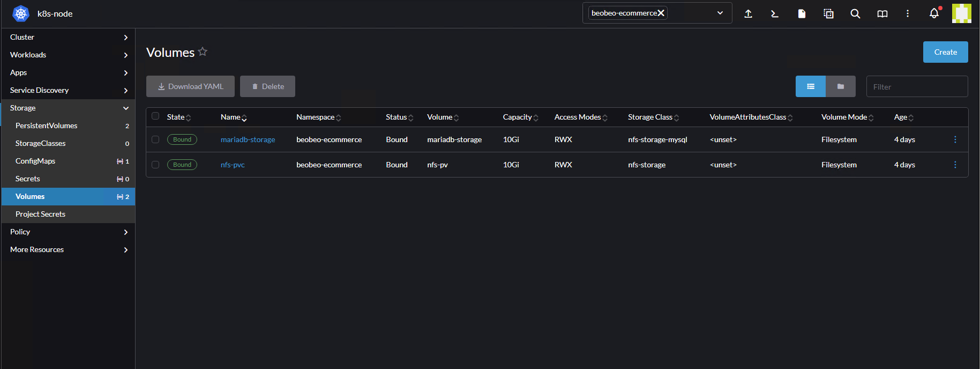Check the nfs-pvc row checkbox
Screen dimensions: 980x369
[155, 165]
